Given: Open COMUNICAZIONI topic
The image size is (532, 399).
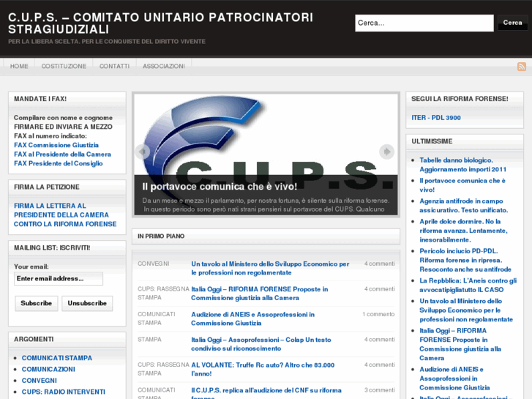Looking at the screenshot, I should (x=48, y=369).
